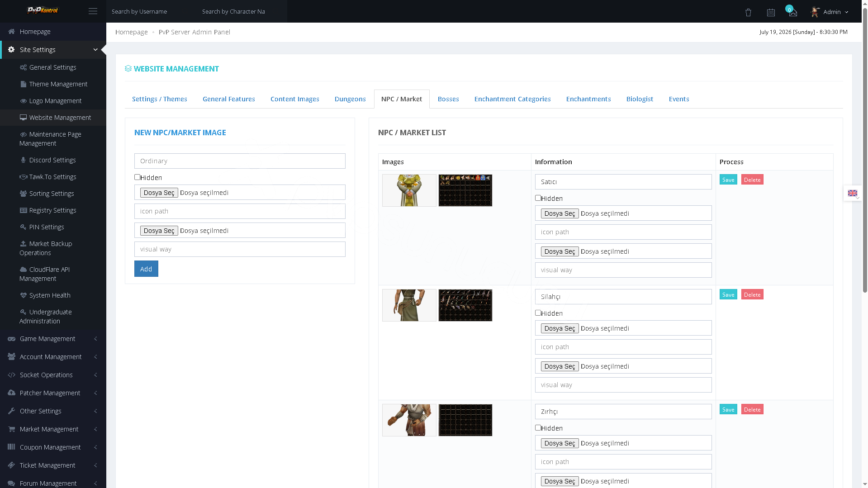
Task: Switch to Dungeons tab
Action: tap(350, 99)
